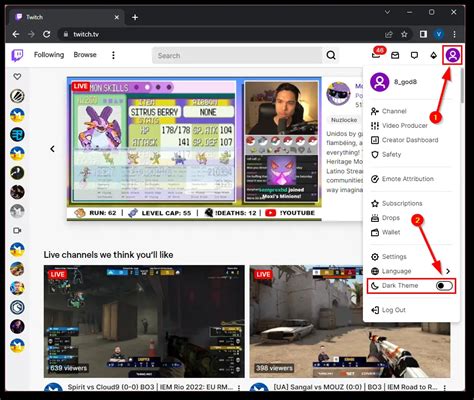
Task: Open a new browser tab
Action: [x=135, y=17]
